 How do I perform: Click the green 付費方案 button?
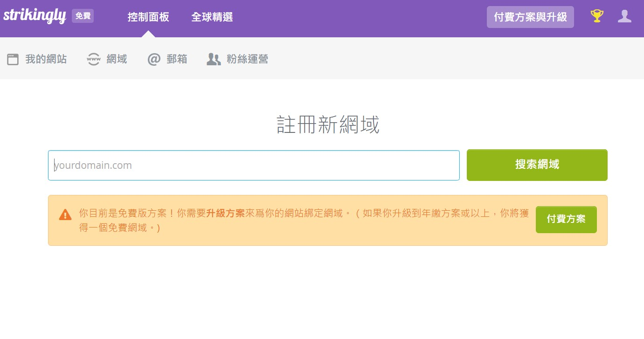point(566,219)
